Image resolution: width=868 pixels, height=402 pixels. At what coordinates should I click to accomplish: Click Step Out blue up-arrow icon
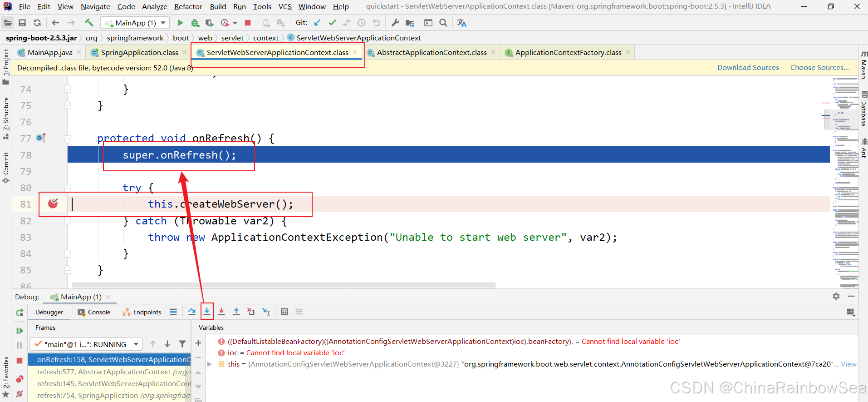click(x=236, y=312)
